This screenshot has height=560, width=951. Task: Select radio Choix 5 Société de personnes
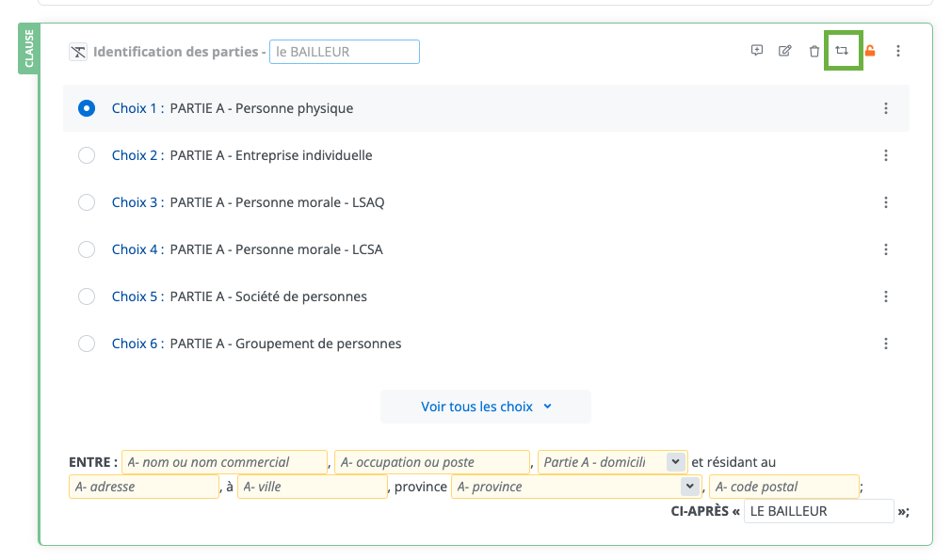click(x=87, y=296)
